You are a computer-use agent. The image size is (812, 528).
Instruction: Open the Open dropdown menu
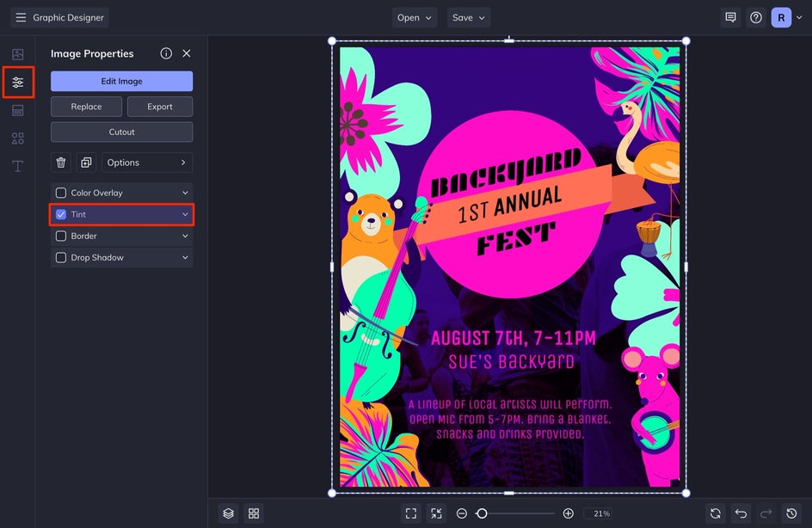click(415, 17)
